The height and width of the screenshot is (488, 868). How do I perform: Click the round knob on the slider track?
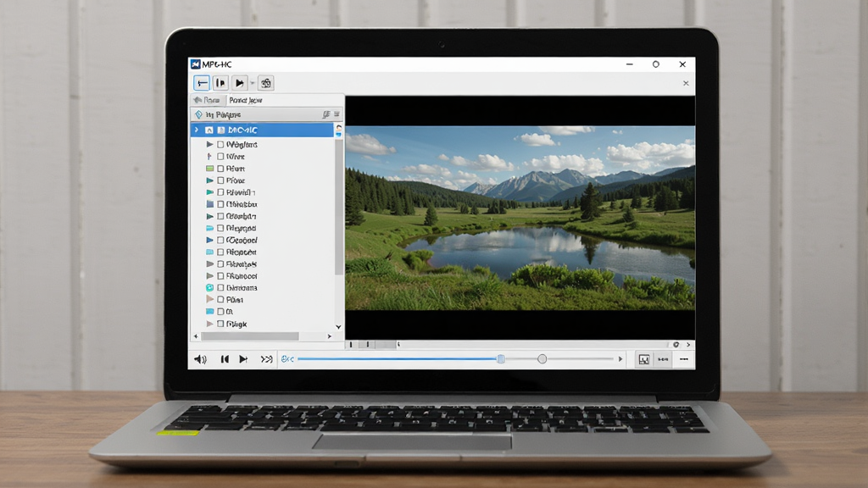pyautogui.click(x=542, y=359)
